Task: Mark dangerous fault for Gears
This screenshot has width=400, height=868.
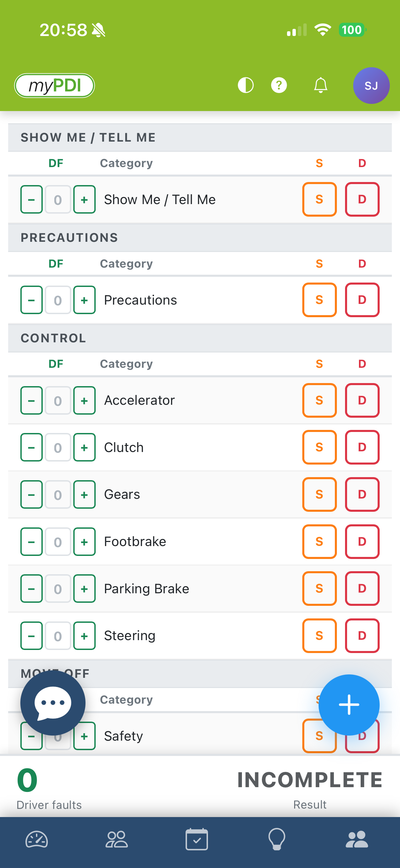Action: tap(362, 494)
